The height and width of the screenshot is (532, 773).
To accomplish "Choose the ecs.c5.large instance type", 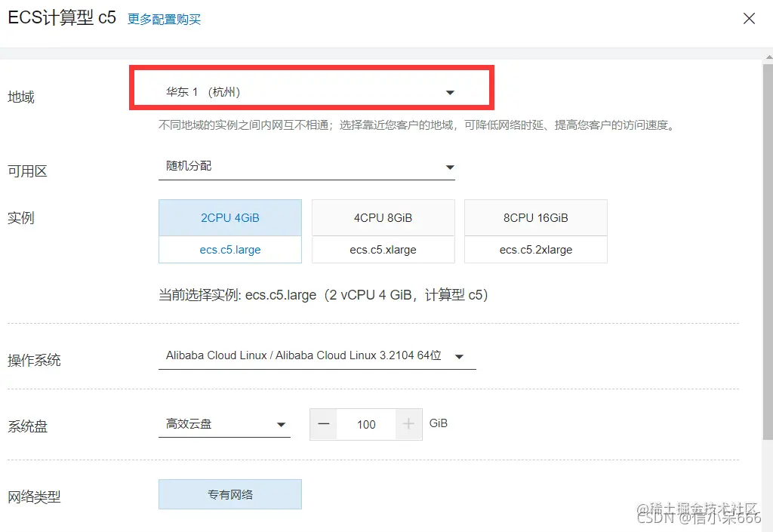I will pos(230,250).
